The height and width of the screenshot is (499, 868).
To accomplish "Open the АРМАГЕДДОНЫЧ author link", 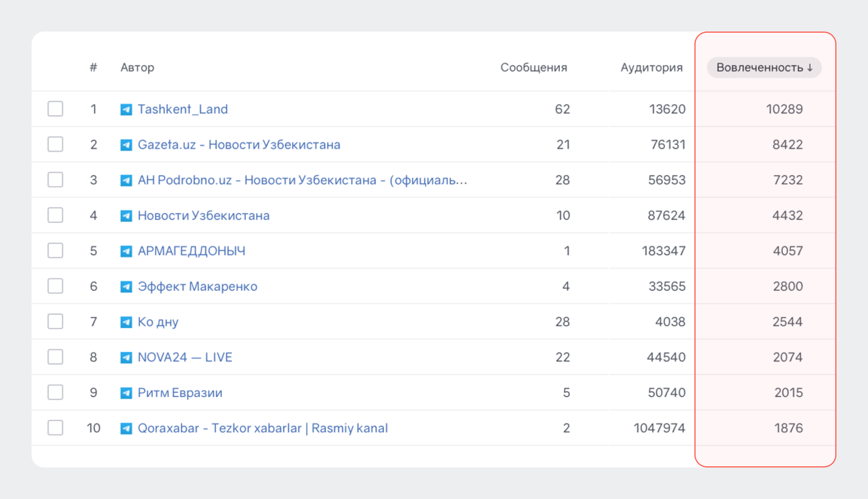I will click(x=191, y=251).
